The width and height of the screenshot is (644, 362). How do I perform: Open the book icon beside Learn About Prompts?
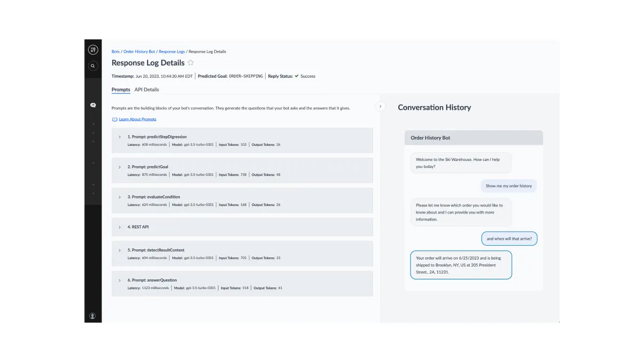pyautogui.click(x=114, y=119)
